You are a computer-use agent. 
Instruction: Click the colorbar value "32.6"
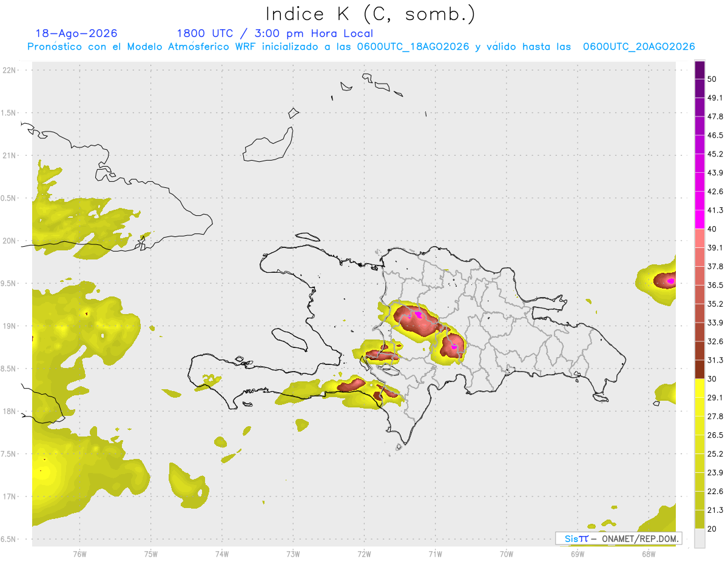[715, 341]
